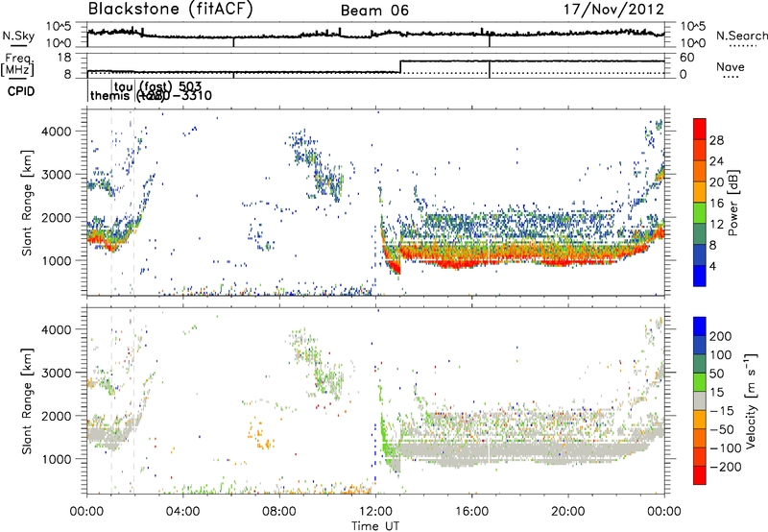The width and height of the screenshot is (768, 532).
Task: Click the 'themis' CPID text
Action: pyautogui.click(x=110, y=95)
